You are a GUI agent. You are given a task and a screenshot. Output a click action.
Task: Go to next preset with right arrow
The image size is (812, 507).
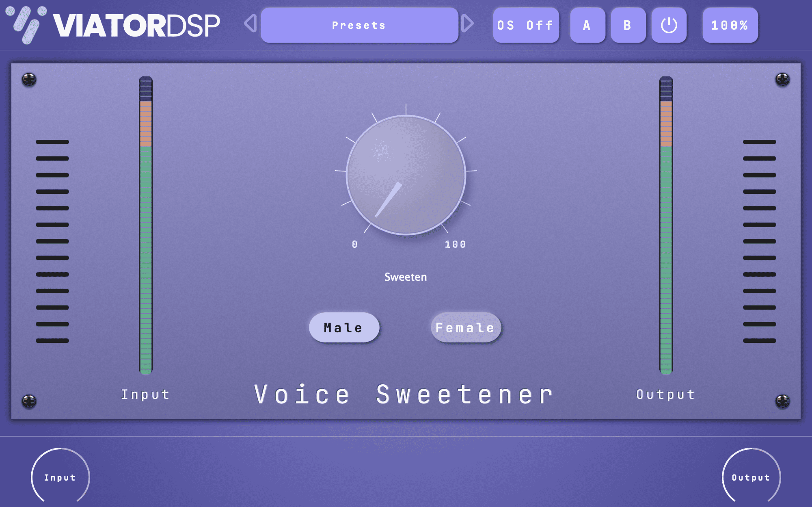point(468,23)
